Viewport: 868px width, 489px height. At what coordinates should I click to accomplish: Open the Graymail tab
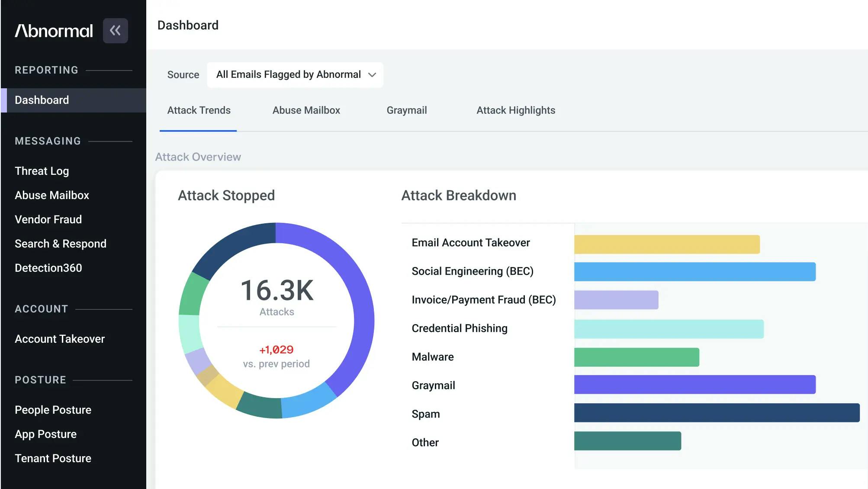[x=406, y=110]
